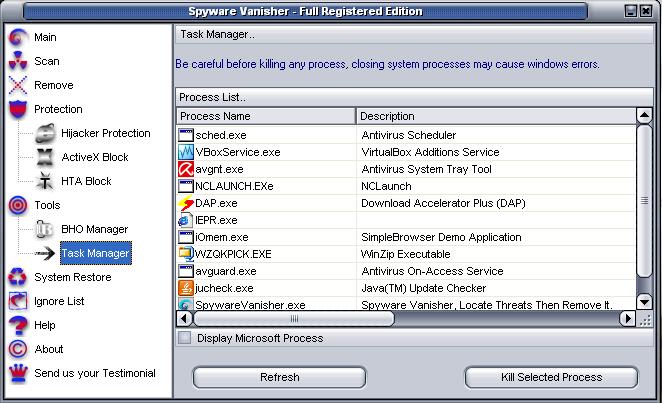The height and width of the screenshot is (403, 662).
Task: Click the horizontal scrollbar thumb
Action: pos(294,319)
